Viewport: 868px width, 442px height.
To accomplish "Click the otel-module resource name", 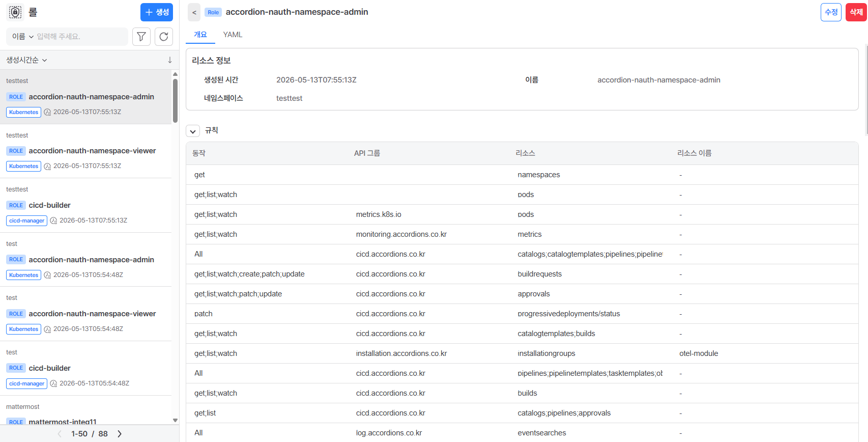I will (699, 353).
